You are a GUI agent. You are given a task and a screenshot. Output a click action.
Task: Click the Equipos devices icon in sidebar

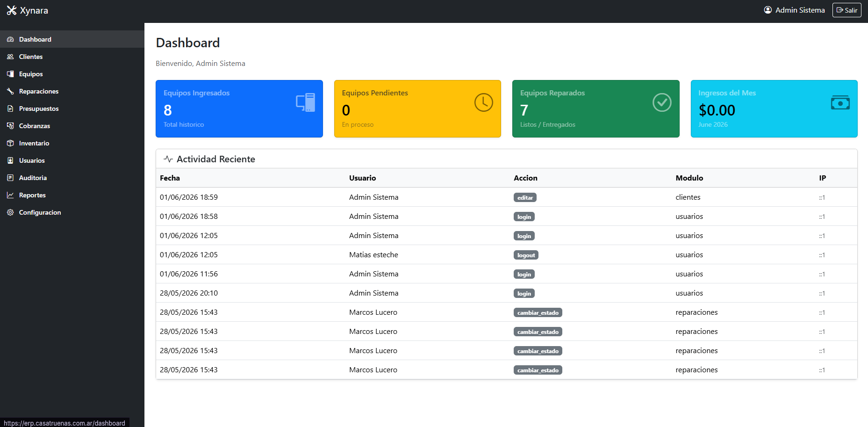[x=10, y=74]
